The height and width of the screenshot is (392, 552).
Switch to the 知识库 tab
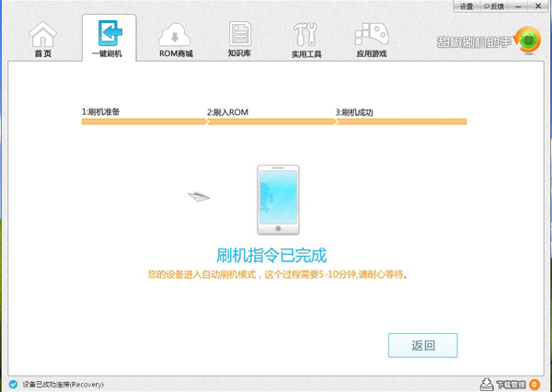coord(239,39)
